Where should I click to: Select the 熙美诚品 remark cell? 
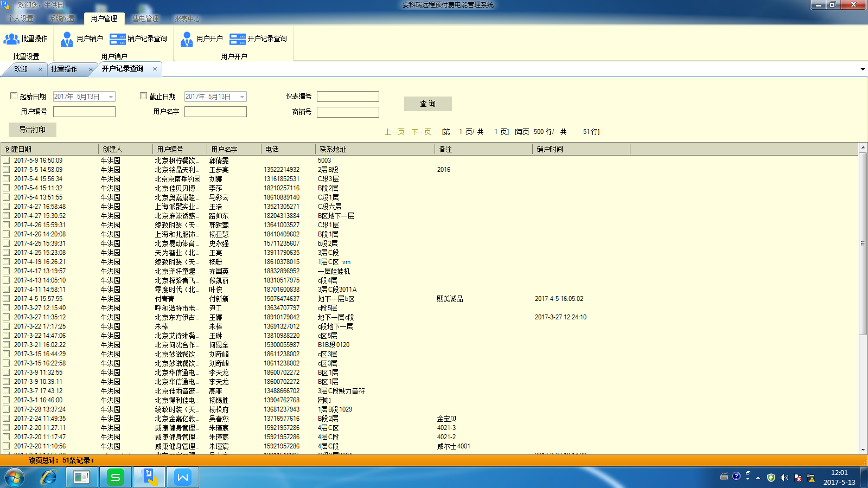click(450, 299)
